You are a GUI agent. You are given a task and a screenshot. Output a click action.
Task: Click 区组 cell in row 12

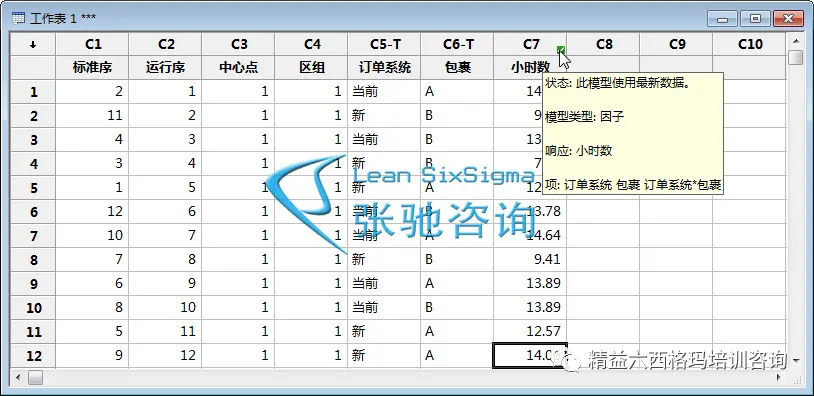pos(311,356)
